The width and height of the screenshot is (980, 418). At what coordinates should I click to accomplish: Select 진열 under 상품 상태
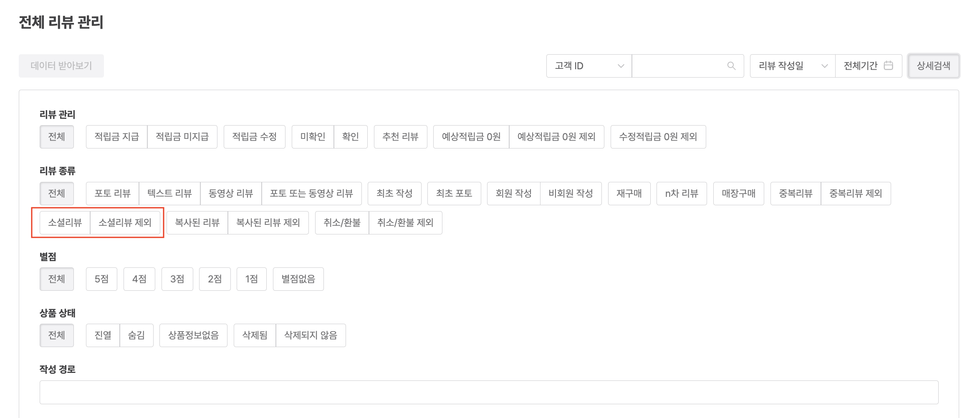[103, 335]
